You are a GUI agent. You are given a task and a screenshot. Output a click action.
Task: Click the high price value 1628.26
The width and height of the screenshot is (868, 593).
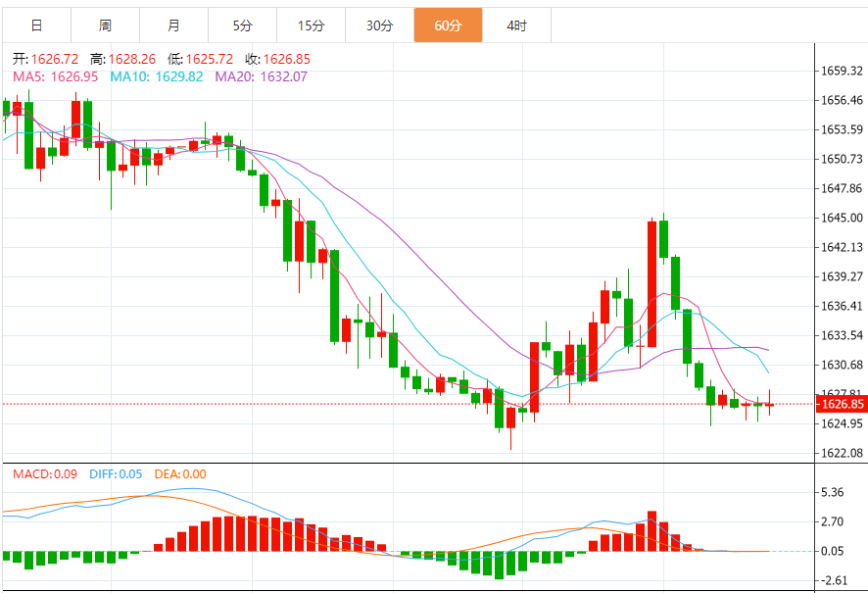pyautogui.click(x=131, y=59)
